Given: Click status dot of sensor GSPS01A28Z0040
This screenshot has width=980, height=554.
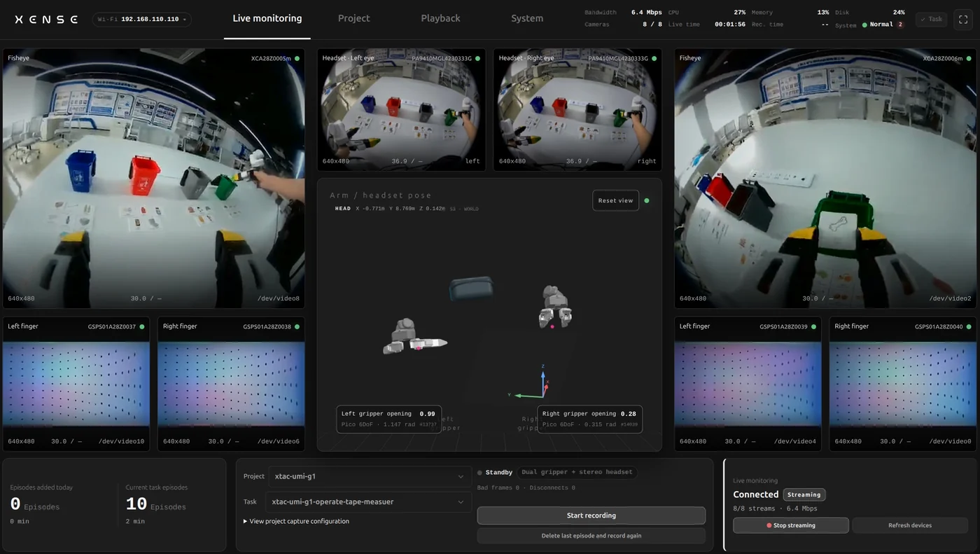Looking at the screenshot, I should [969, 326].
